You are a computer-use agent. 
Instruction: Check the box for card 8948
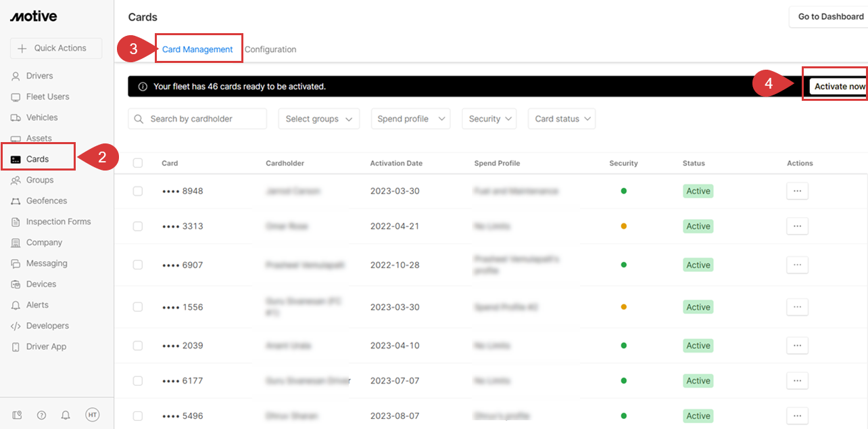pos(138,191)
